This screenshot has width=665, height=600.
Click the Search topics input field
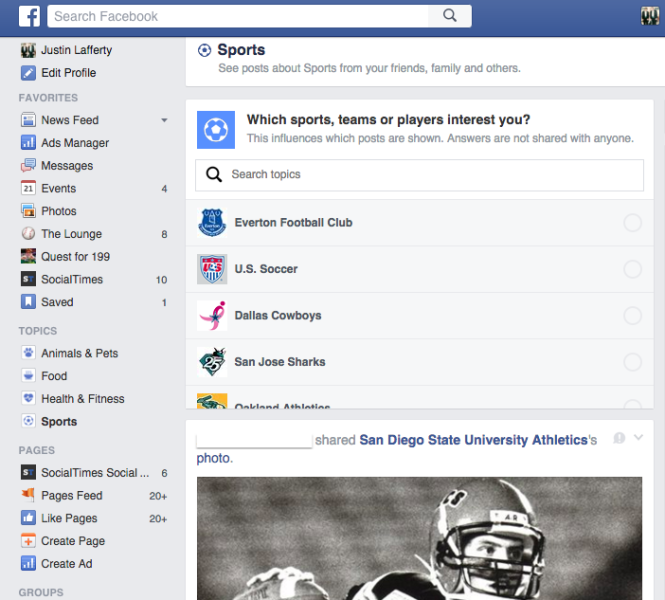coord(420,175)
